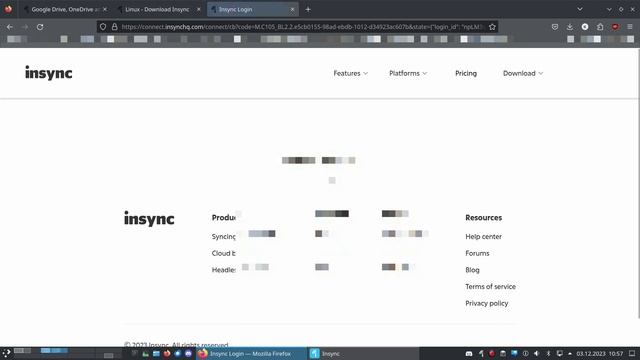Bookmark this page with the star icon
The height and width of the screenshot is (360, 640).
tap(492, 27)
